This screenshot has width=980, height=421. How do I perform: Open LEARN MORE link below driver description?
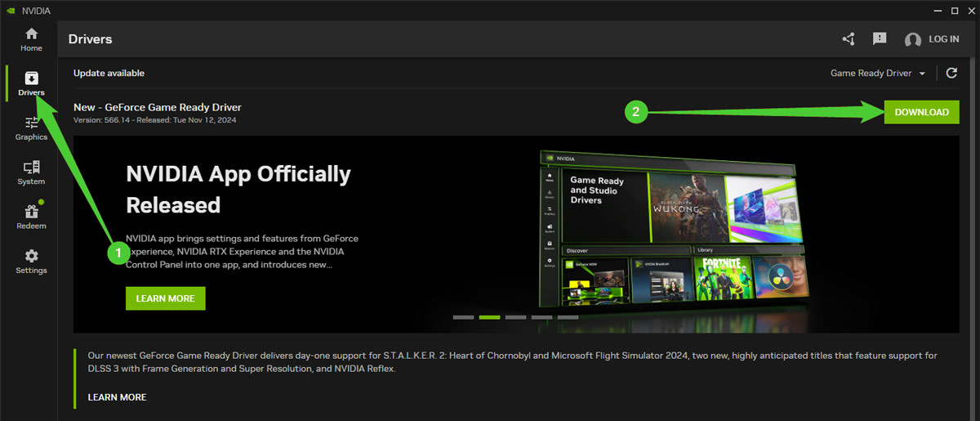tap(117, 397)
